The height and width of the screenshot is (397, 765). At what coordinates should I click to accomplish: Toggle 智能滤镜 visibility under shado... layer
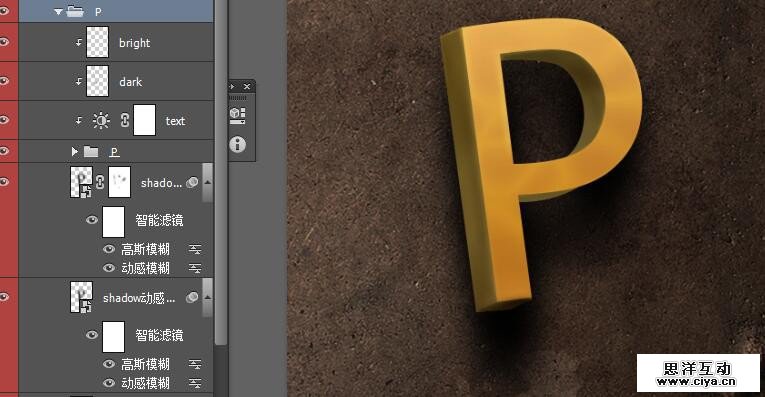pyautogui.click(x=92, y=220)
